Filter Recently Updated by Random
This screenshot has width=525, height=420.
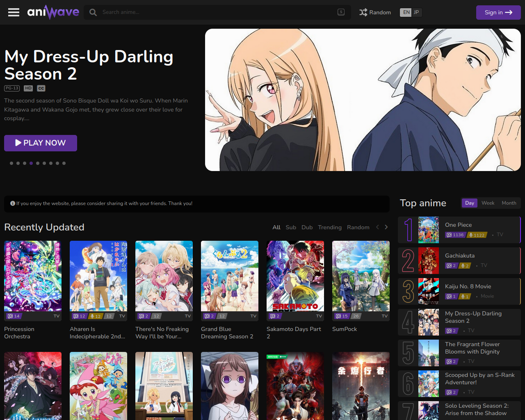358,227
